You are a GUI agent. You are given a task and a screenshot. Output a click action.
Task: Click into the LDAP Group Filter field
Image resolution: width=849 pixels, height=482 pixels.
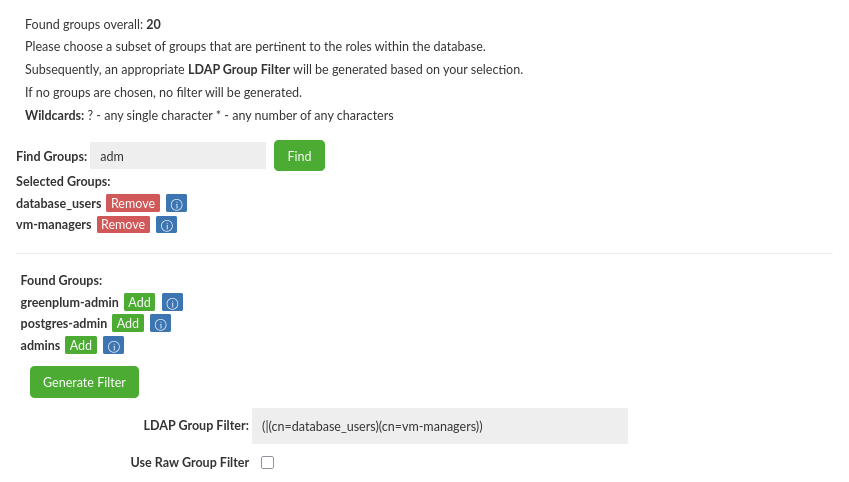point(440,426)
